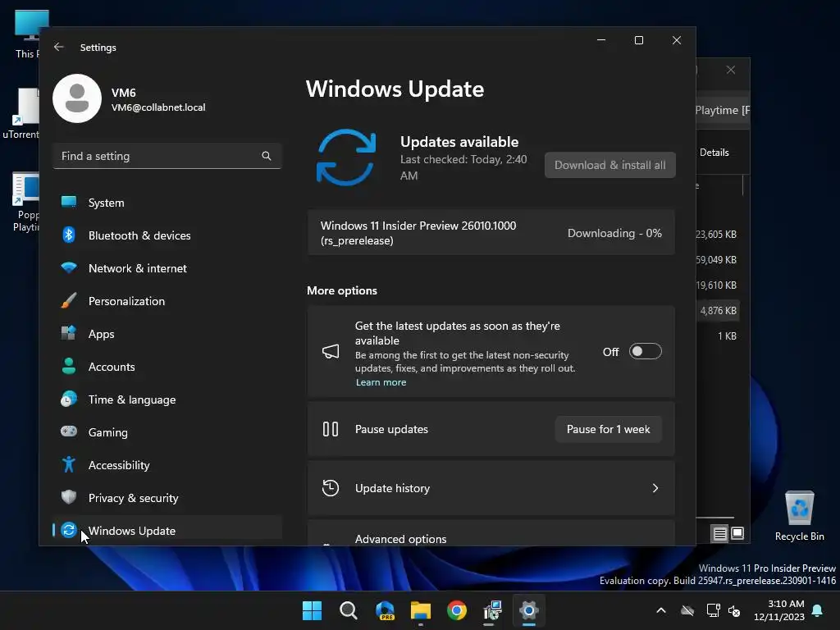The width and height of the screenshot is (840, 630).
Task: Open the Learn more link
Action: [x=381, y=382]
